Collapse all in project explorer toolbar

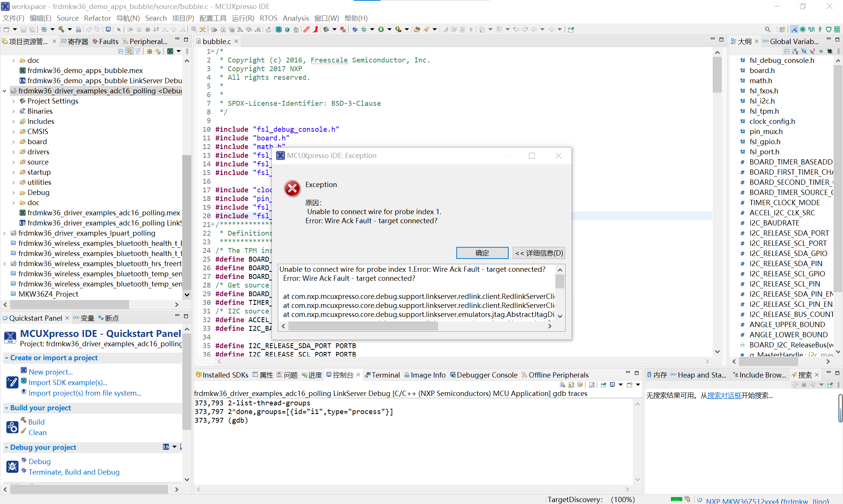(120, 51)
